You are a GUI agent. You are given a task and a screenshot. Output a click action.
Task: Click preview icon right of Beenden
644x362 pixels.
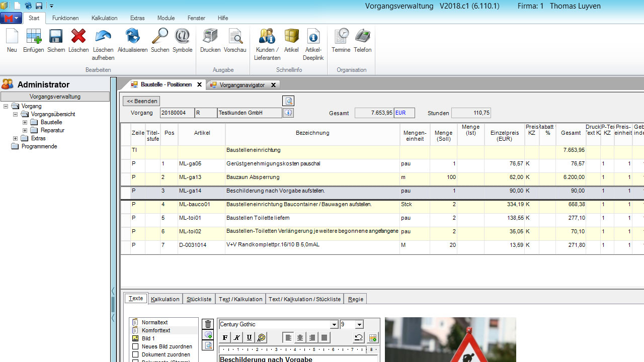point(288,101)
